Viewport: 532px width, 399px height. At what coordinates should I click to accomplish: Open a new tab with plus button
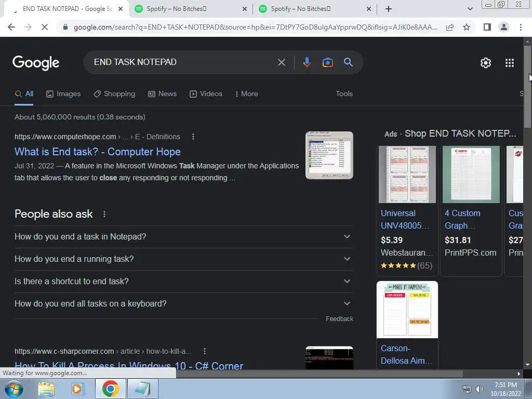pos(389,9)
